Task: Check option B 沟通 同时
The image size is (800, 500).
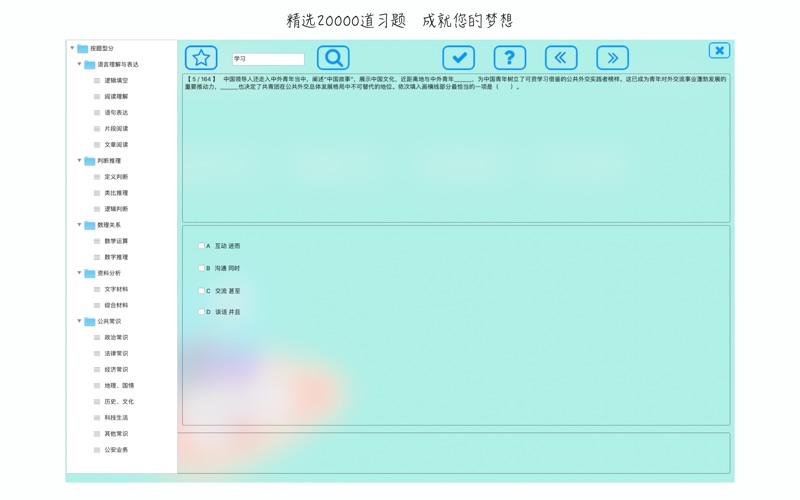Action: pos(201,268)
